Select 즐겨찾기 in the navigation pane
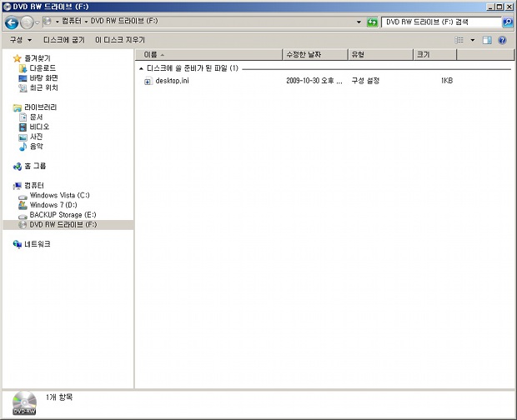 click(x=38, y=58)
